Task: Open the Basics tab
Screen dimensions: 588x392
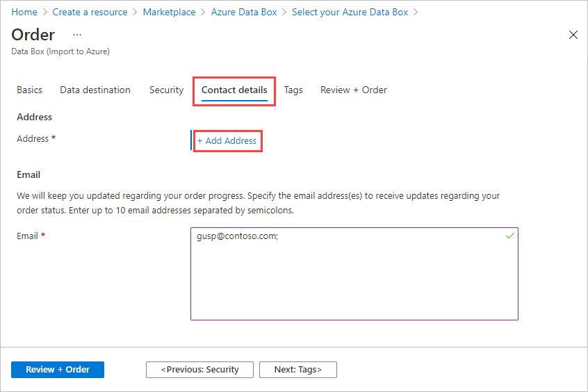Action: 29,90
